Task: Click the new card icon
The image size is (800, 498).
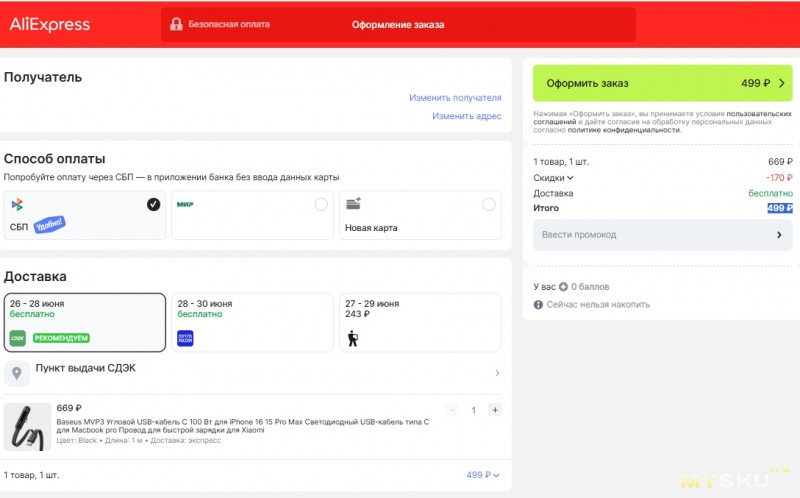Action: coord(354,204)
